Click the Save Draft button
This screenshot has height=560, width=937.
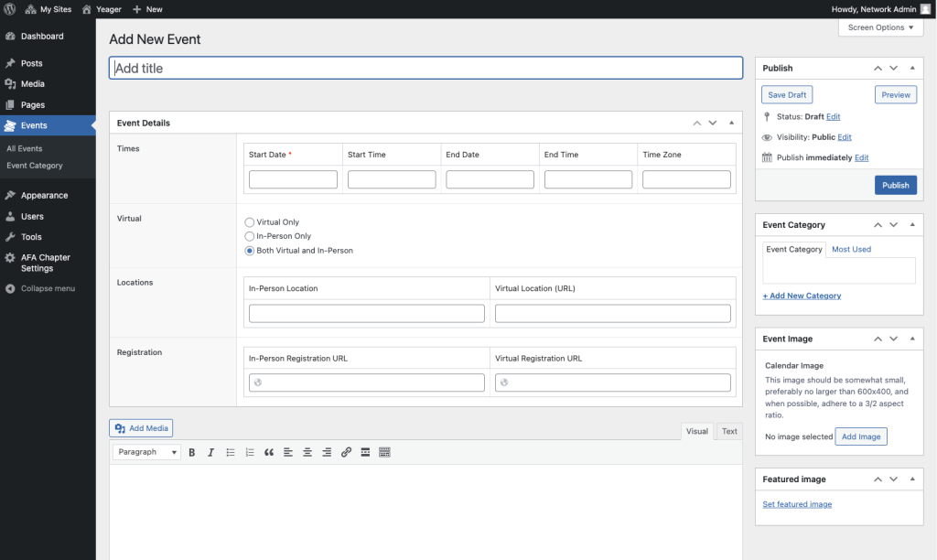787,95
